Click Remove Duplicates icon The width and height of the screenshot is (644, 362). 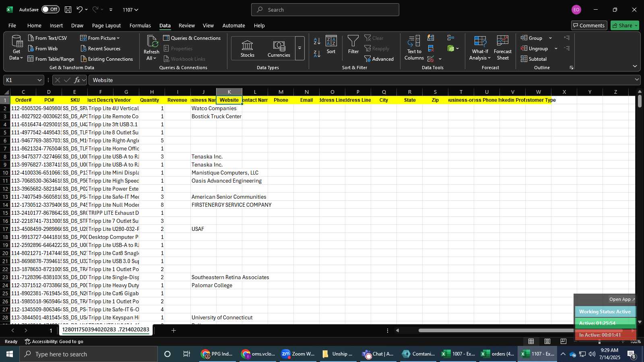pos(431,48)
